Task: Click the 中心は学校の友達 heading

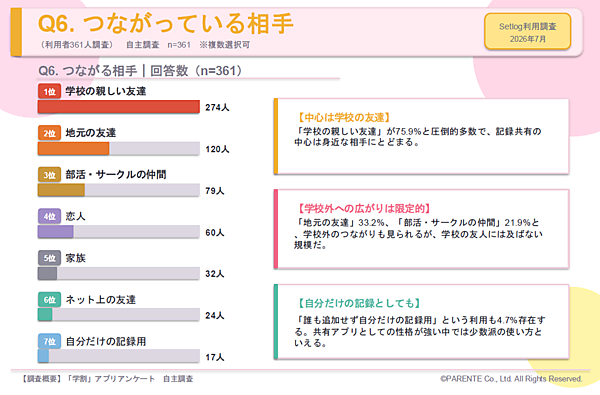Action: (x=344, y=118)
